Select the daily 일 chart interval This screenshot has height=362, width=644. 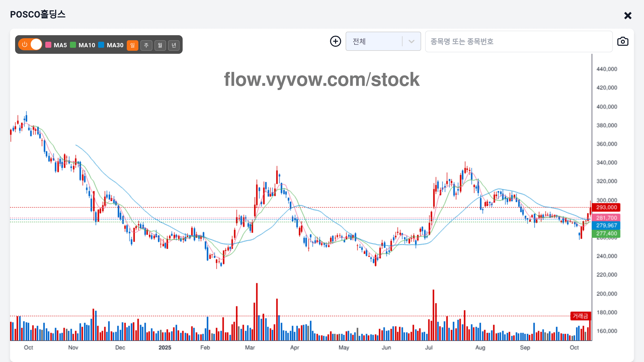tap(132, 45)
